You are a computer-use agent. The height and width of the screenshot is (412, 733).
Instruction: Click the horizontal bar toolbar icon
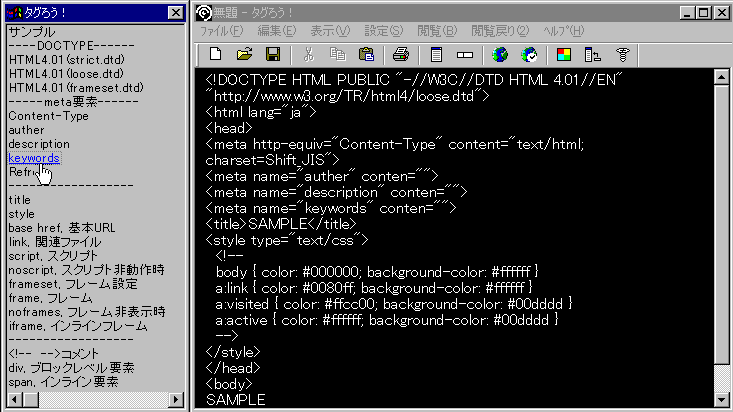[x=465, y=55]
